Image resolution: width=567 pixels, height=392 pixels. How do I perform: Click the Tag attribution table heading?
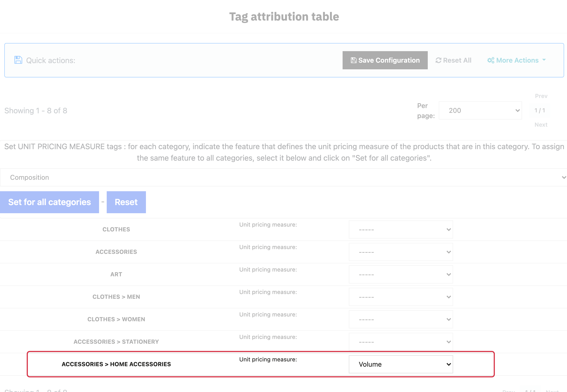(x=284, y=17)
